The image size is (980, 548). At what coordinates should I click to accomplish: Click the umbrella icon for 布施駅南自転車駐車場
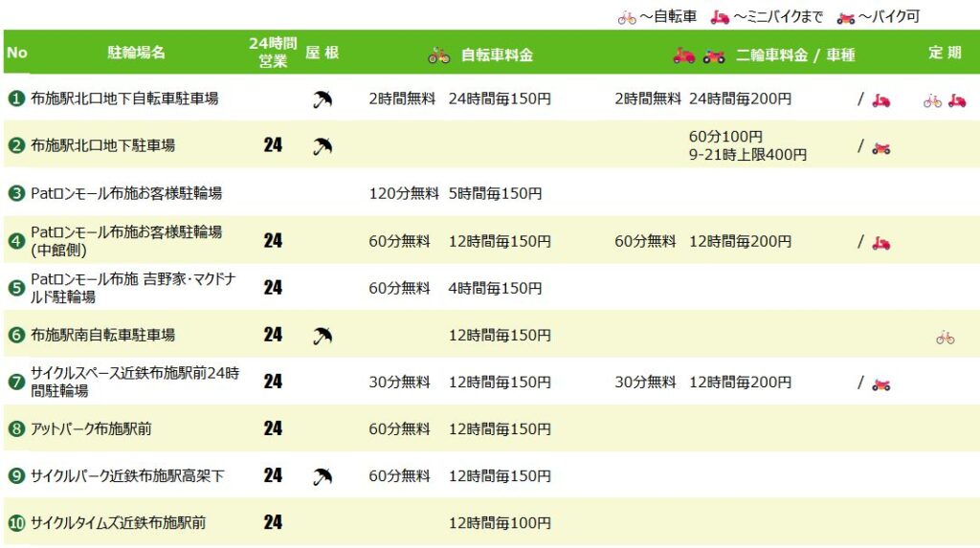(323, 337)
